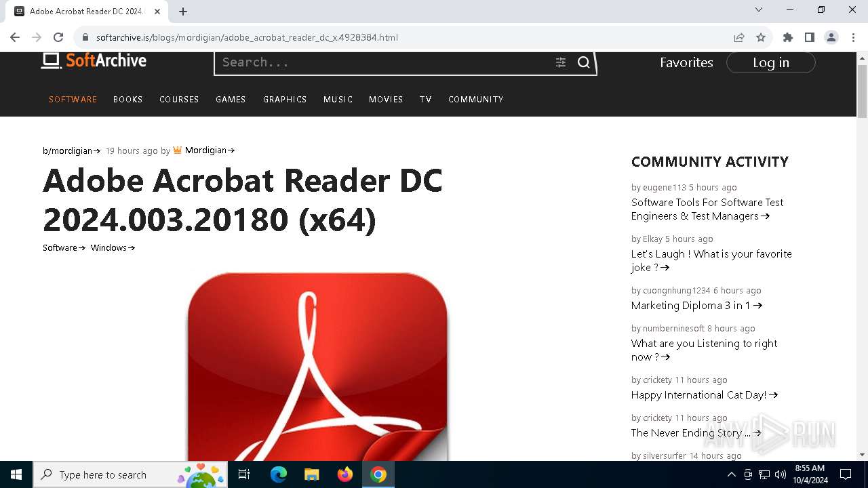Click the Adobe Acrobat logo image
868x488 pixels.
(317, 366)
